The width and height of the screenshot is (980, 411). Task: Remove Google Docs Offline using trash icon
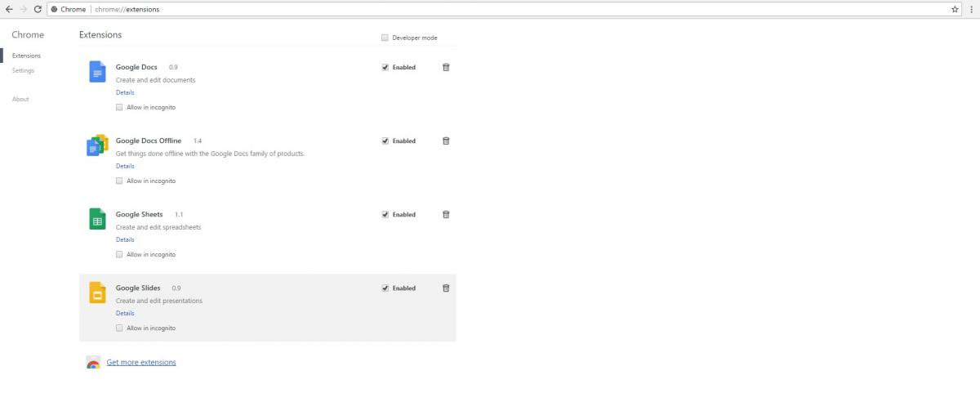446,141
